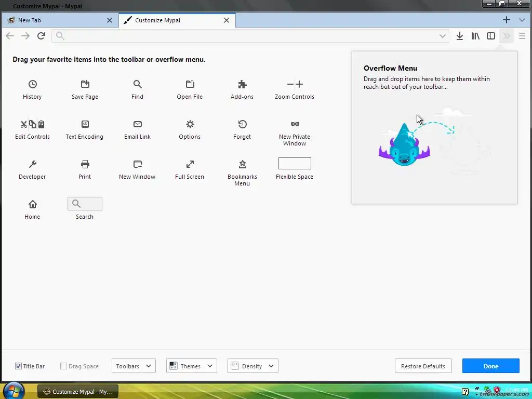Image resolution: width=532 pixels, height=399 pixels.
Task: Click the Reload button
Action: 42,36
